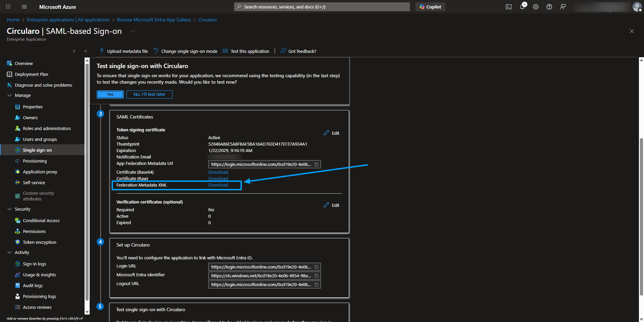The image size is (644, 322).
Task: Copy the Microsoft Entra Identifier value
Action: pos(317,276)
